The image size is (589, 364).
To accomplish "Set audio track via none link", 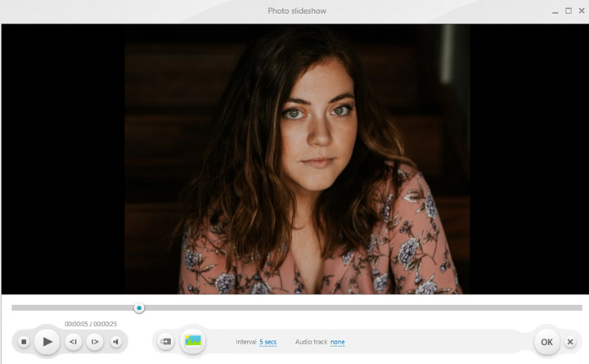I will point(337,342).
